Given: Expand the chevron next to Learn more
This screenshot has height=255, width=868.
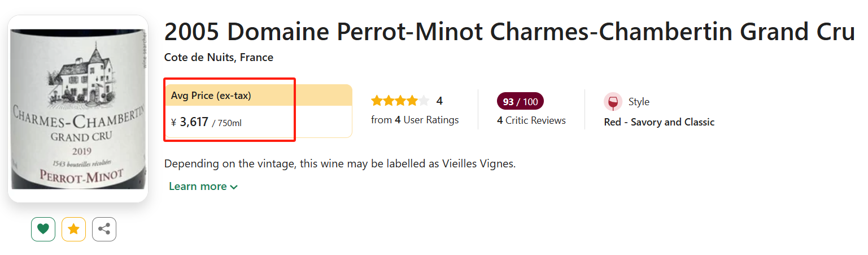Looking at the screenshot, I should coord(234,187).
